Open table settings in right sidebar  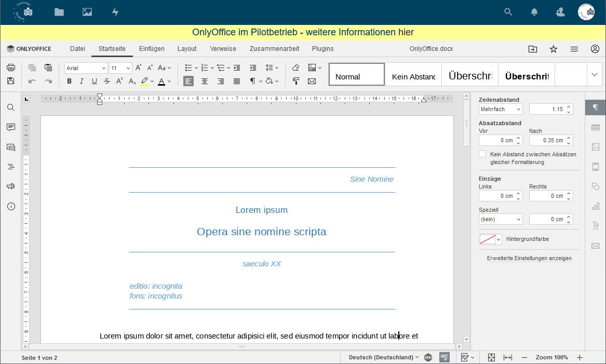pyautogui.click(x=595, y=127)
